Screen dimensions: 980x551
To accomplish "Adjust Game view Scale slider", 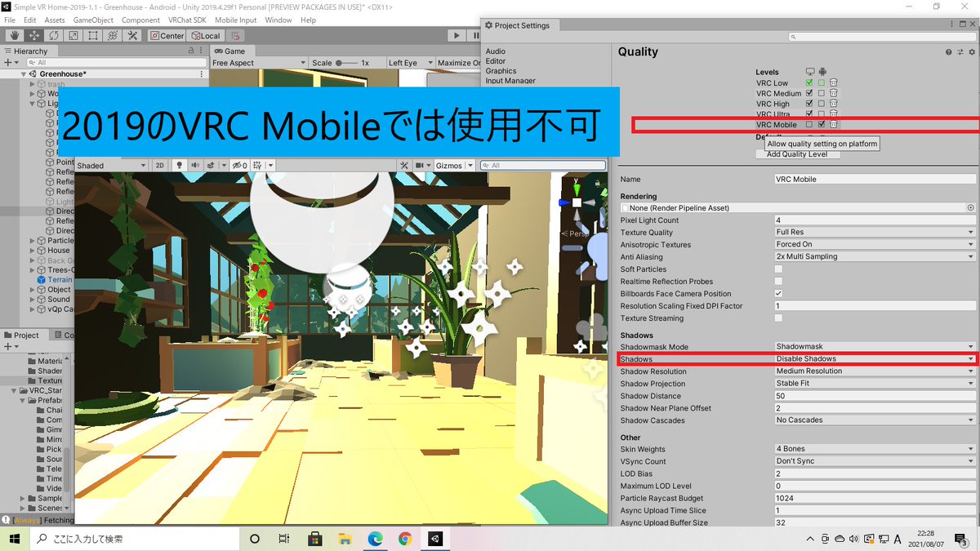I will tap(346, 63).
